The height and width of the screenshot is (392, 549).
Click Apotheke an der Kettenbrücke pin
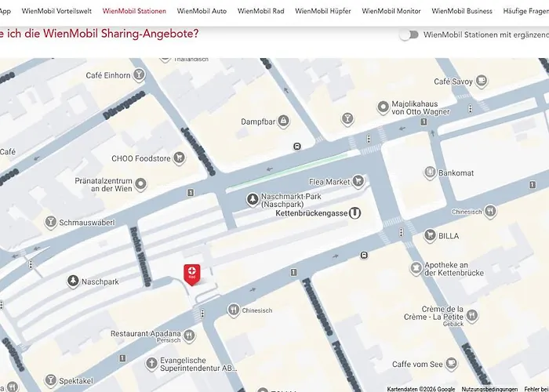point(416,268)
